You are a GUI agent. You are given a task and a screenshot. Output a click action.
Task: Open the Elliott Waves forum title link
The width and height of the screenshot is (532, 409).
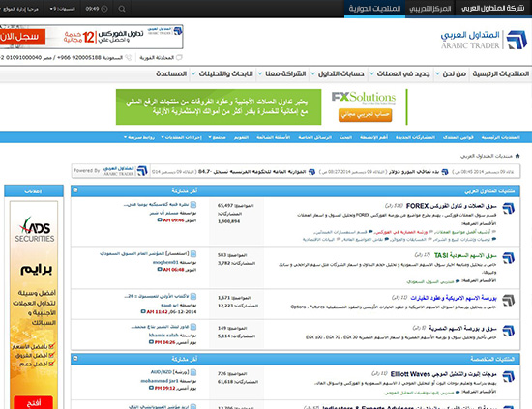pos(443,374)
